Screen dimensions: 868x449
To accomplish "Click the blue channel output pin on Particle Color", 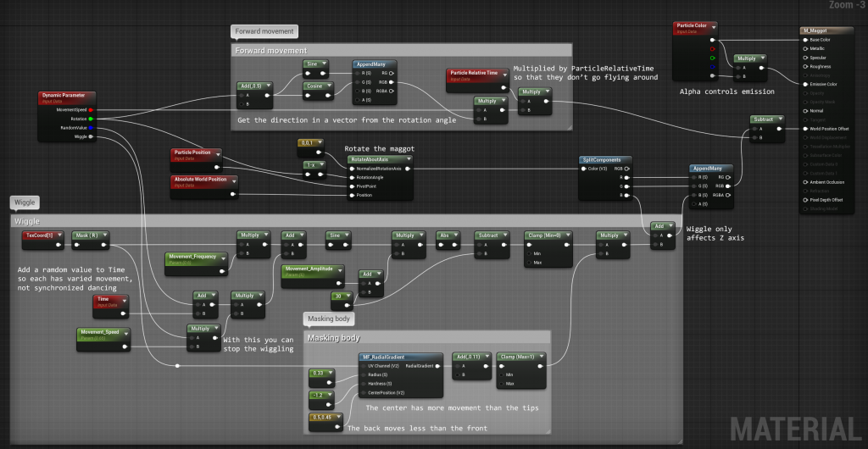I will point(712,66).
